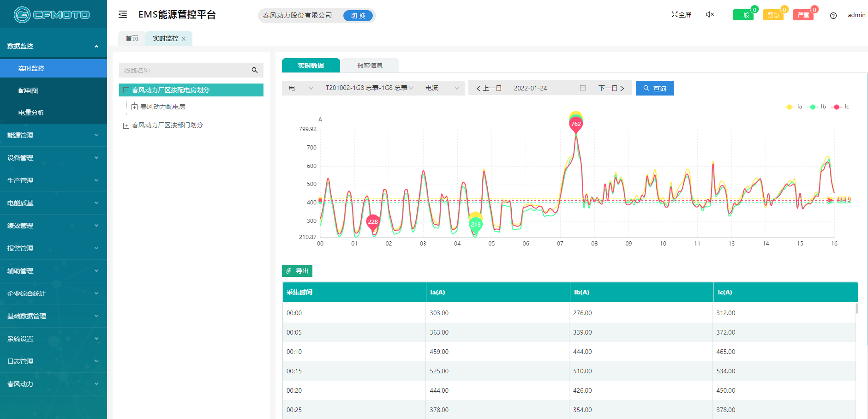This screenshot has width=868, height=419.
Task: Collapse the sidebar with the hamburger icon
Action: (x=123, y=15)
